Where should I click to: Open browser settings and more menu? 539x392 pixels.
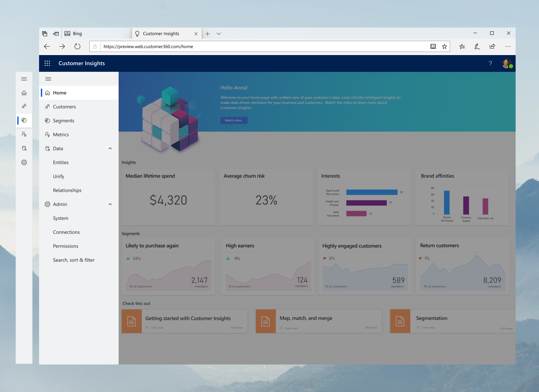(x=508, y=46)
